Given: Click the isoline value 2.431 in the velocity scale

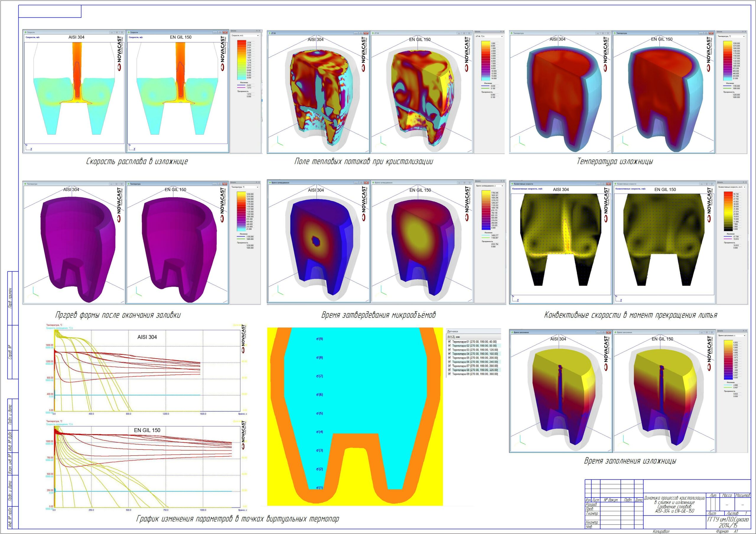Looking at the screenshot, I should (x=249, y=85).
